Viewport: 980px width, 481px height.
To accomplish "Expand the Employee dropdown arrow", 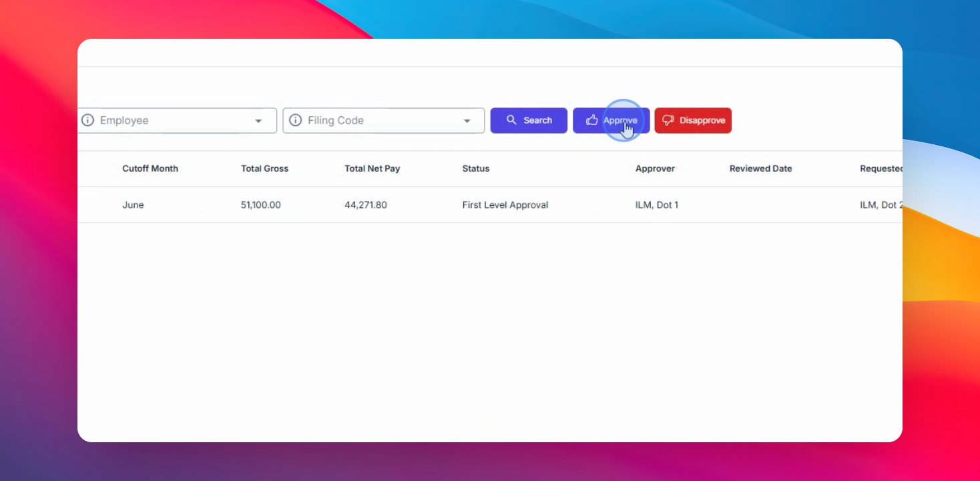I will click(258, 121).
